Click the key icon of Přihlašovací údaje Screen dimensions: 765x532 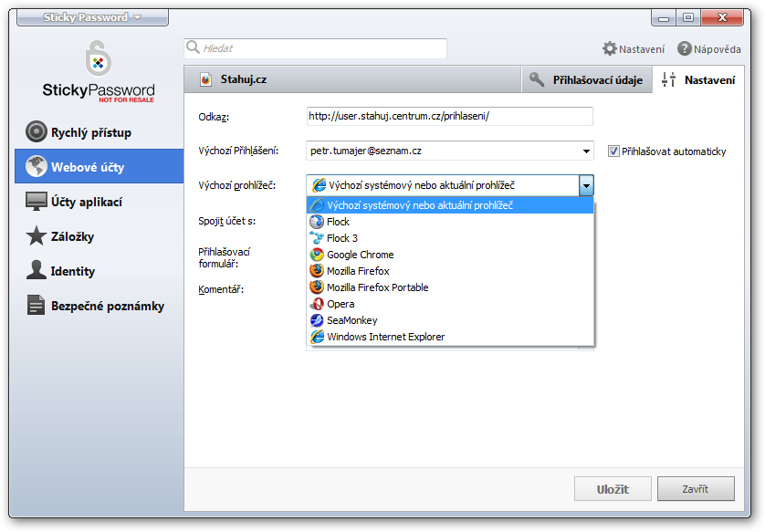[x=537, y=79]
